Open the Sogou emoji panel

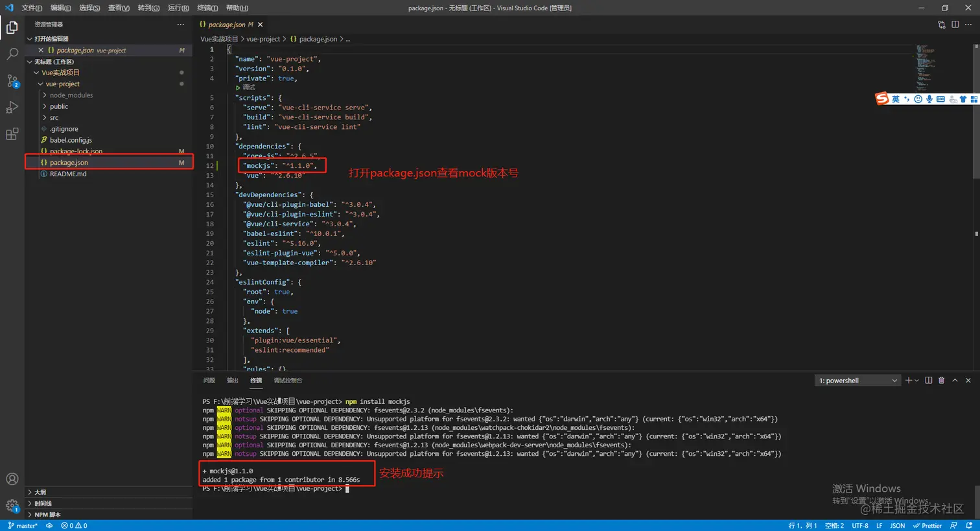[x=918, y=99]
